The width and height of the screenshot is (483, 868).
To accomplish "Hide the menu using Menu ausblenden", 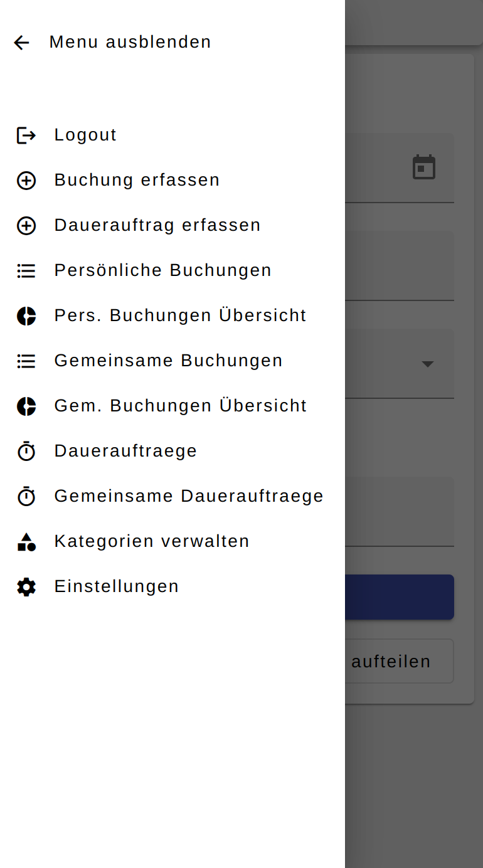I will click(x=130, y=42).
